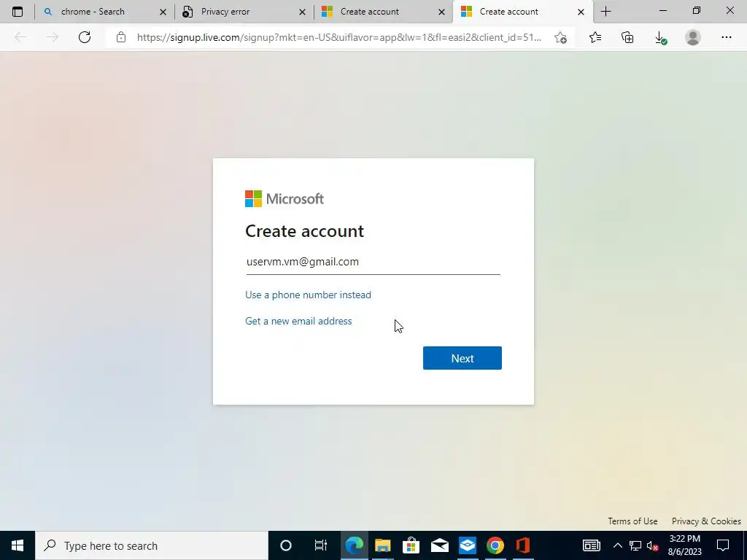Click the address bar URL
This screenshot has height=560, width=747.
(x=338, y=37)
